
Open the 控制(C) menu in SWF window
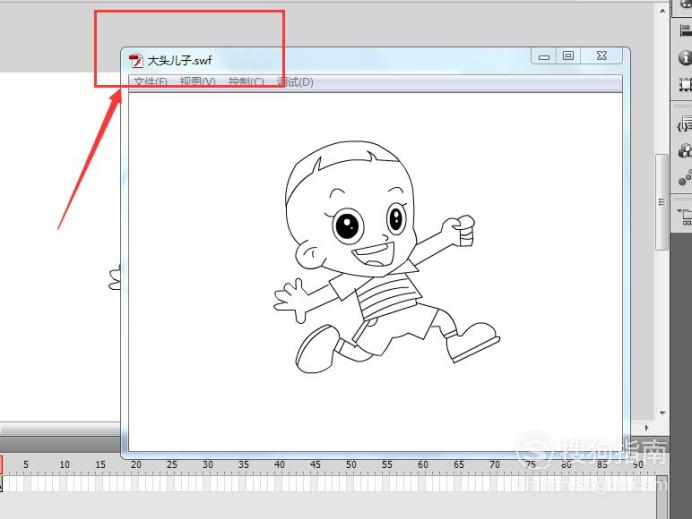click(246, 82)
